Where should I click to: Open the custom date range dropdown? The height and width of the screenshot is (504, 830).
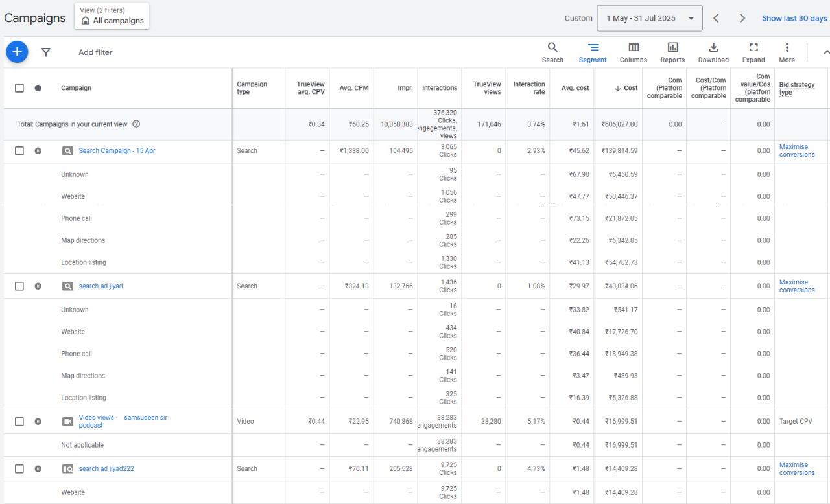pos(649,18)
